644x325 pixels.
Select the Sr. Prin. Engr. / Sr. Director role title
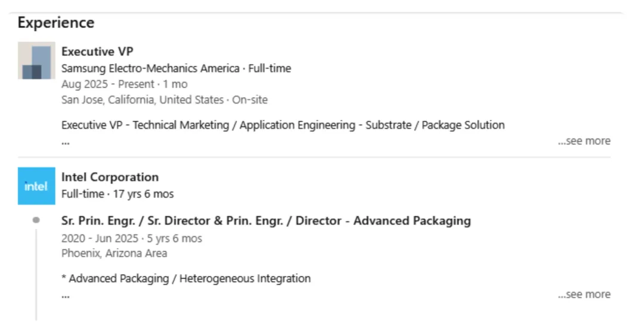[x=266, y=221]
